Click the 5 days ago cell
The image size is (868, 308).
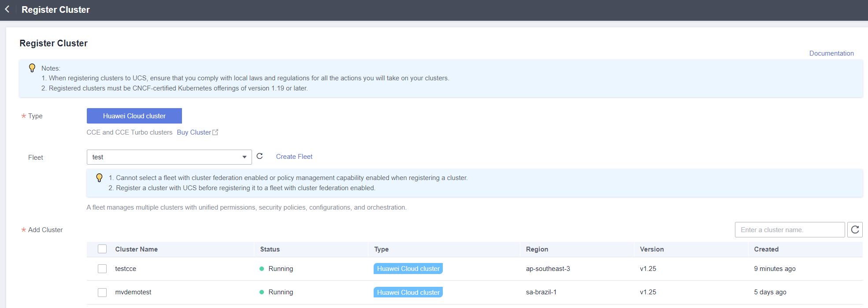point(770,292)
